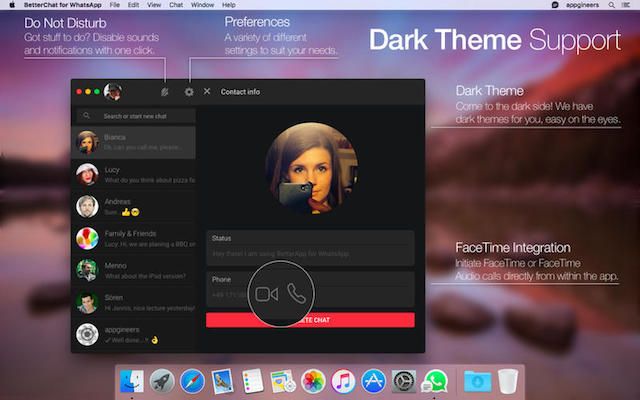
Task: Open the Family & Friends group chat
Action: (x=133, y=238)
